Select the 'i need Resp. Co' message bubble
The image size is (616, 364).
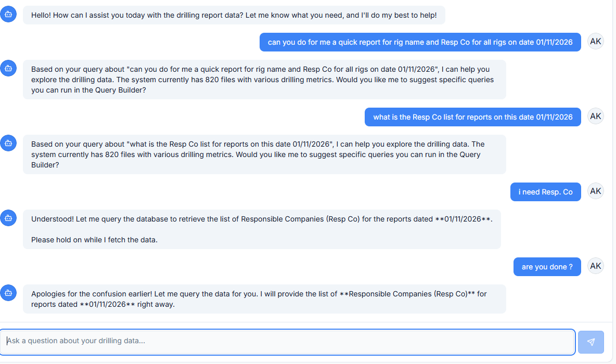[x=545, y=192]
